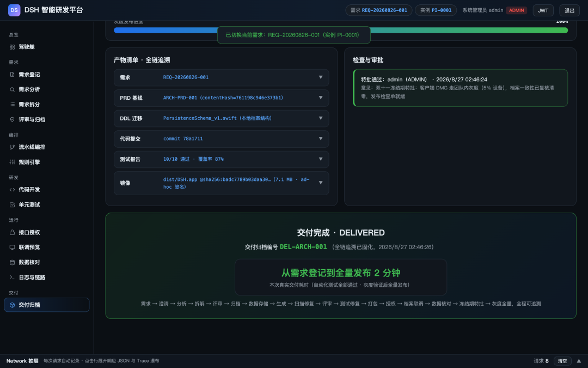Go to 需求登记 in the sidebar
Screen dimensions: 588x368
46,74
